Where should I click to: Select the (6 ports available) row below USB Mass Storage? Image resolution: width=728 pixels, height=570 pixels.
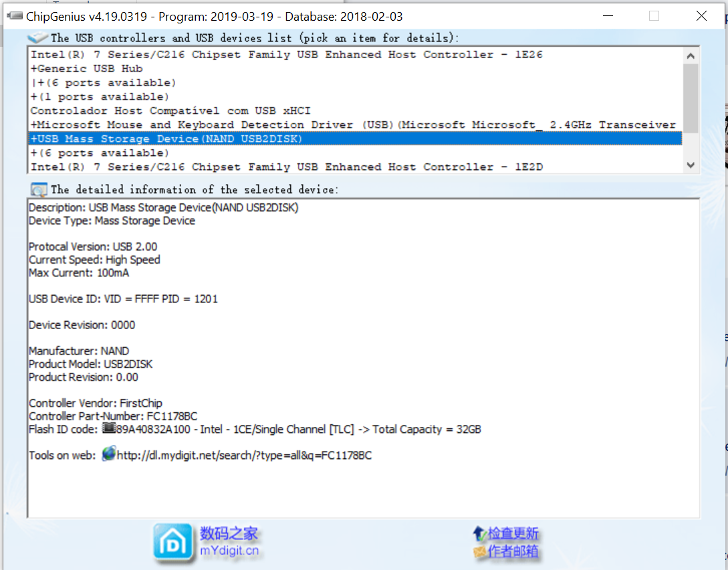pyautogui.click(x=355, y=153)
